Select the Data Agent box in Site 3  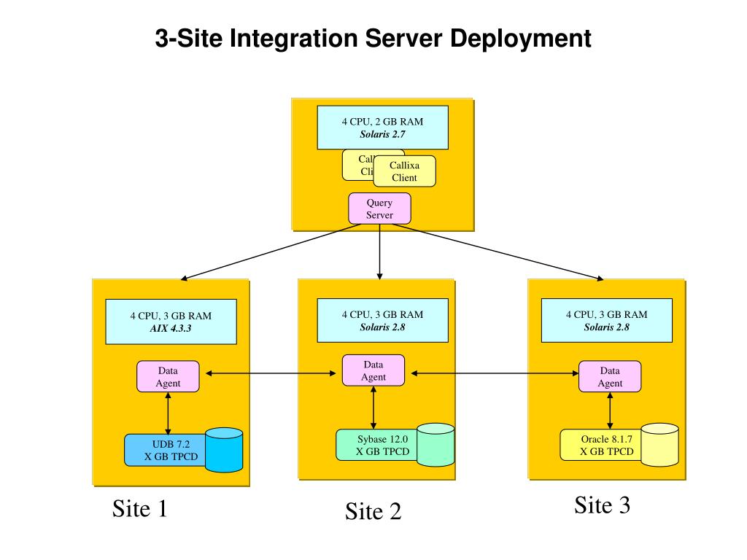pyautogui.click(x=610, y=377)
